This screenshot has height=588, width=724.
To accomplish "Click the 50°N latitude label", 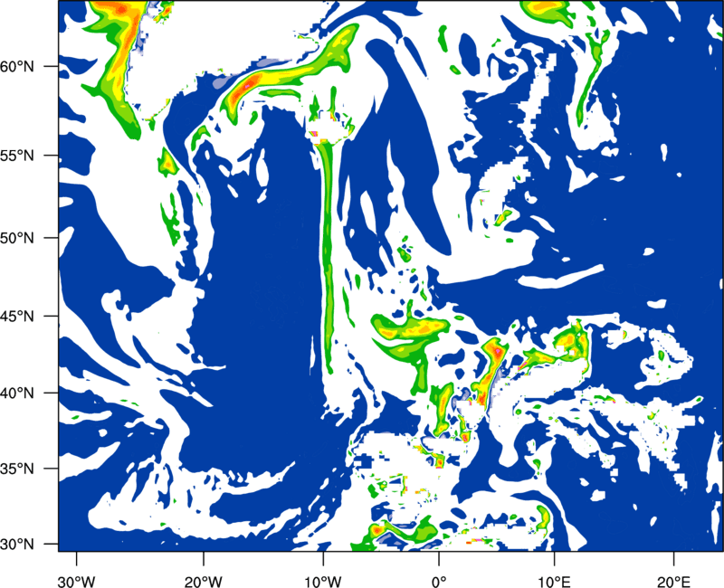I will [x=17, y=238].
